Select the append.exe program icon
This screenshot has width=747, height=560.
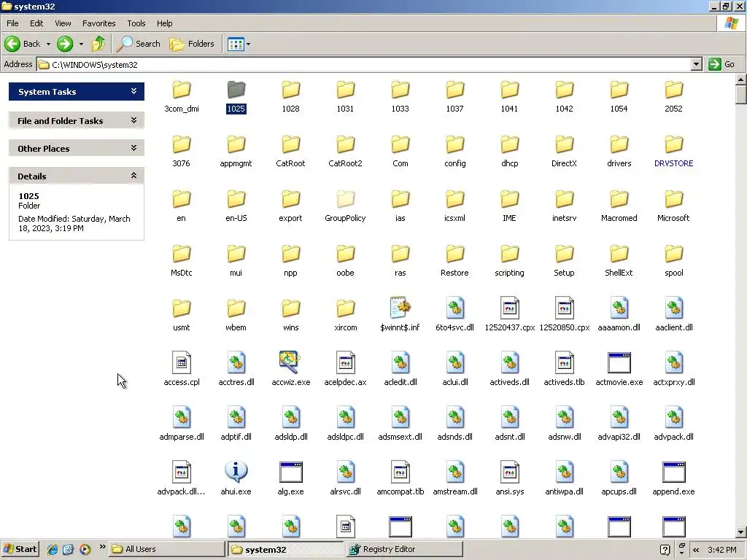coord(673,472)
